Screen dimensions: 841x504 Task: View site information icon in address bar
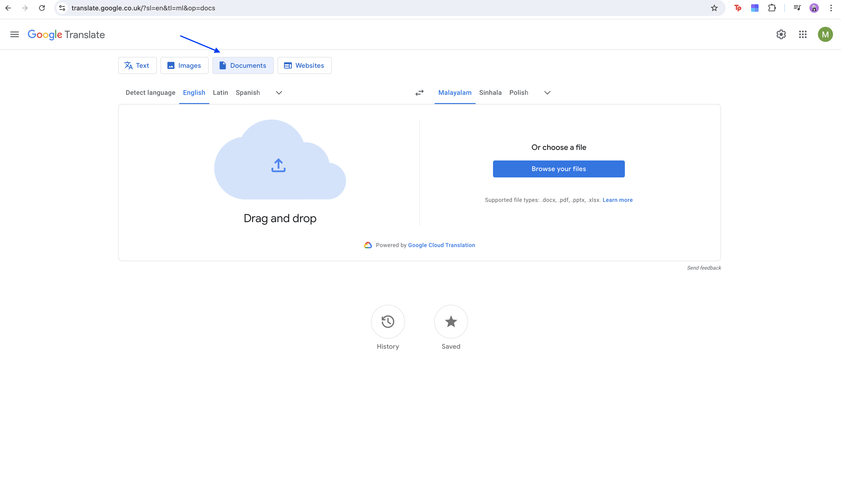[x=62, y=8]
